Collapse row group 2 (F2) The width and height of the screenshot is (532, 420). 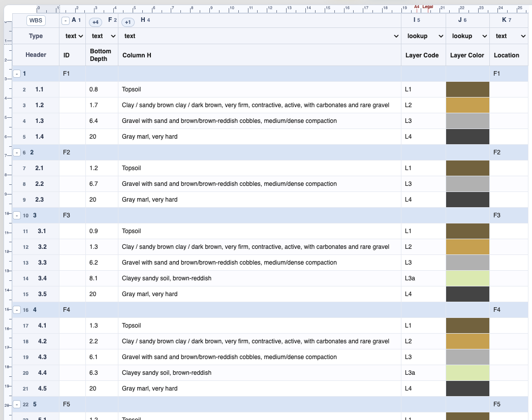click(x=17, y=152)
